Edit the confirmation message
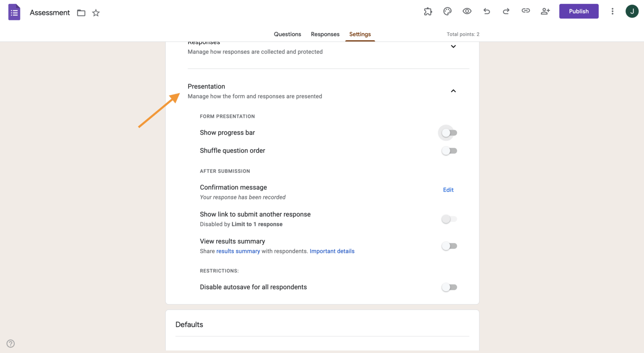 click(448, 190)
